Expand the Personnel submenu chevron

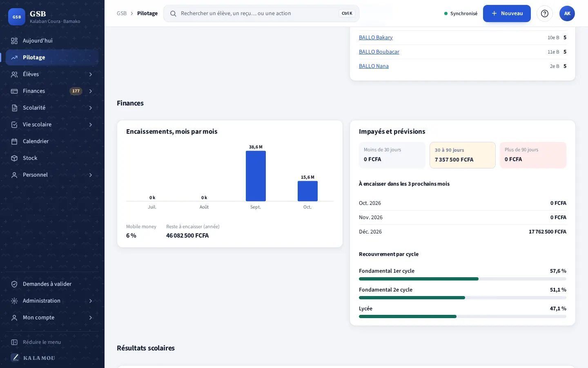pyautogui.click(x=91, y=175)
